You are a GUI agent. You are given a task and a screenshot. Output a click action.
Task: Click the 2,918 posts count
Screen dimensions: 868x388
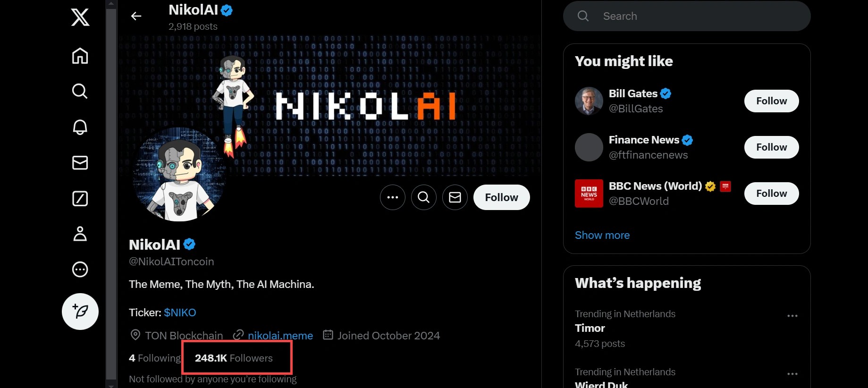193,26
